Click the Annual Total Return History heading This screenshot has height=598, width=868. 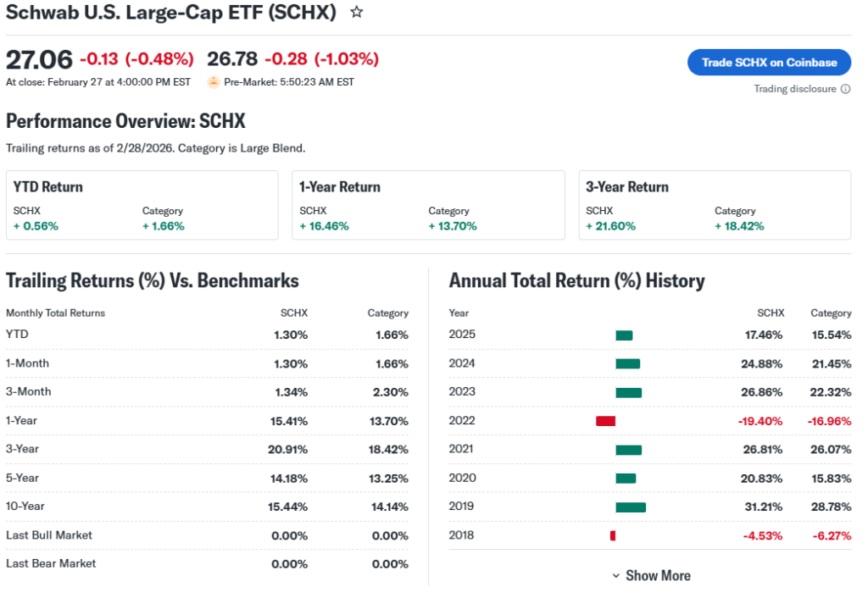tap(576, 280)
